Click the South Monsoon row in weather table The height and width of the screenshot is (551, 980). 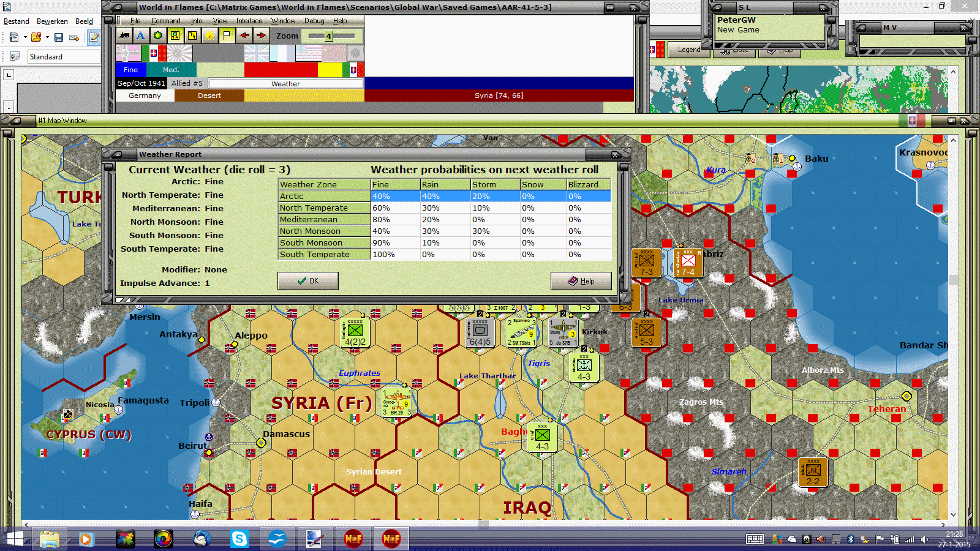tap(445, 243)
